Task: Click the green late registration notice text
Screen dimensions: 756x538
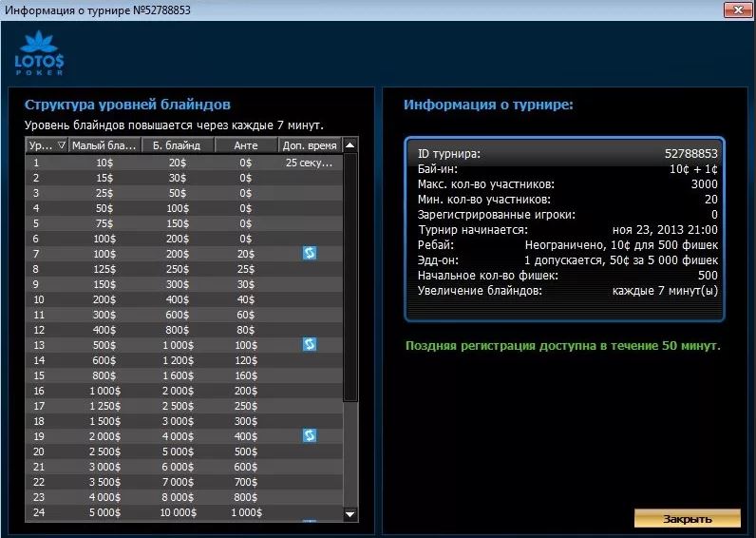Action: [x=562, y=346]
